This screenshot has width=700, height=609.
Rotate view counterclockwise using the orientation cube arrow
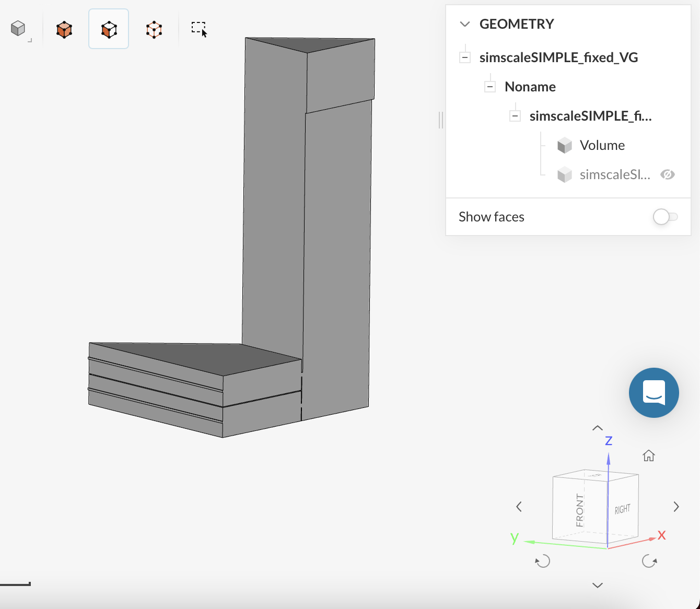(543, 561)
